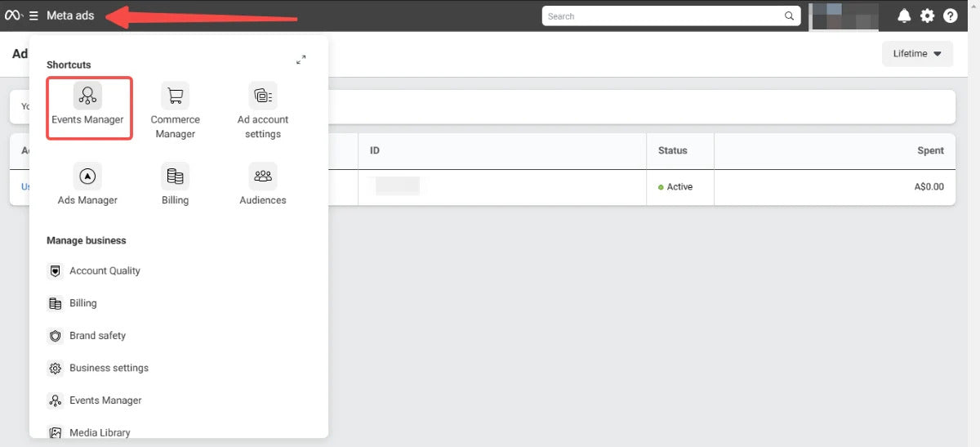Screen dimensions: 980x447
Task: Click the Meta logo icon
Action: (x=13, y=16)
